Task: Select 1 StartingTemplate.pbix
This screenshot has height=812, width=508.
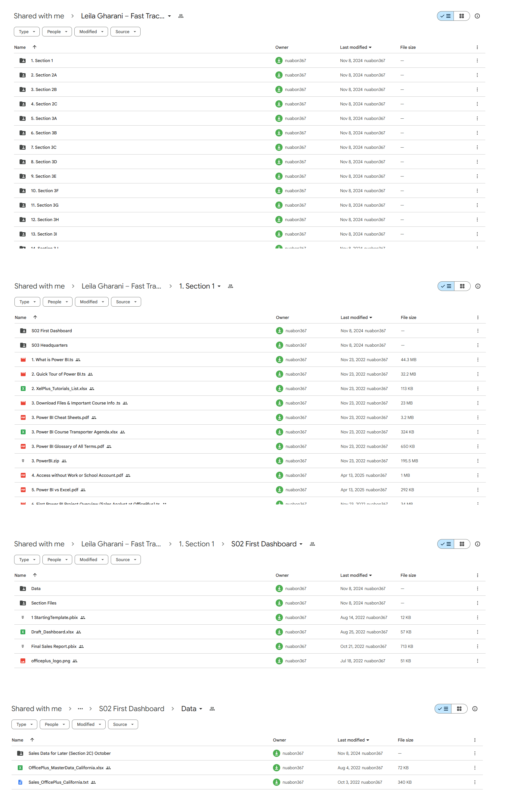Action: coord(249,618)
